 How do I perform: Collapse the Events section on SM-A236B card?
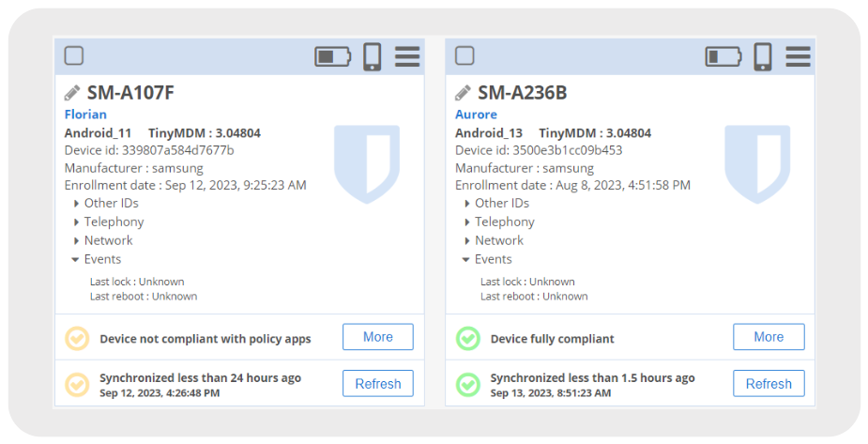click(x=488, y=260)
